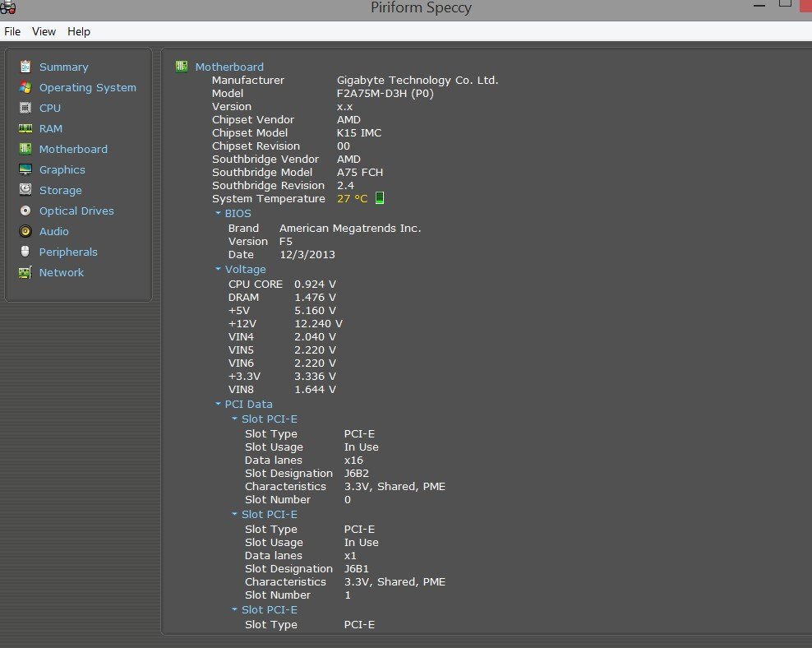Click the RAM module icon in sidebar

coord(25,128)
